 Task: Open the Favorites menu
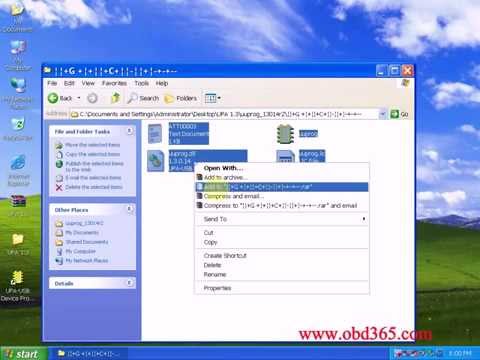click(114, 83)
